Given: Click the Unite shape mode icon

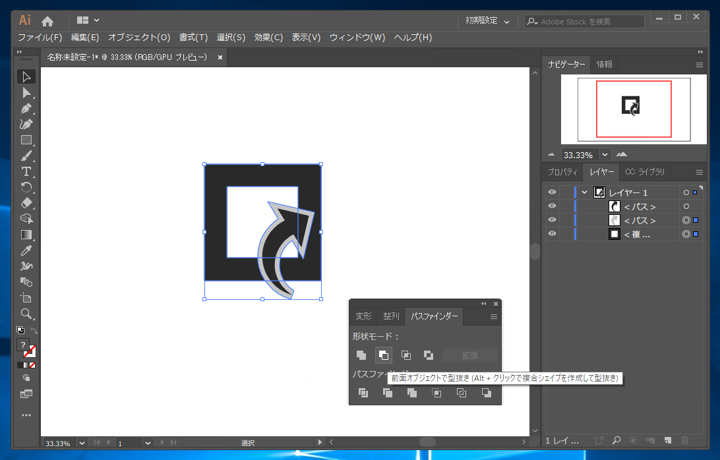Looking at the screenshot, I should coord(361,355).
